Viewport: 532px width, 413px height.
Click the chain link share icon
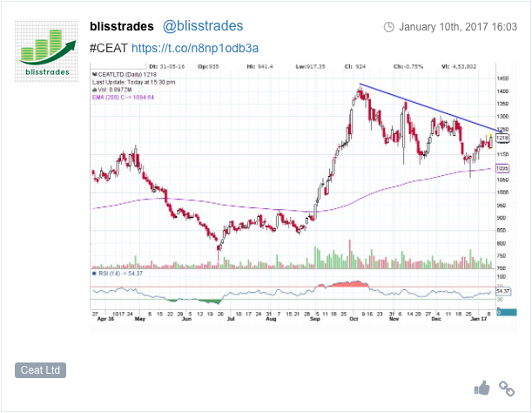(x=507, y=389)
